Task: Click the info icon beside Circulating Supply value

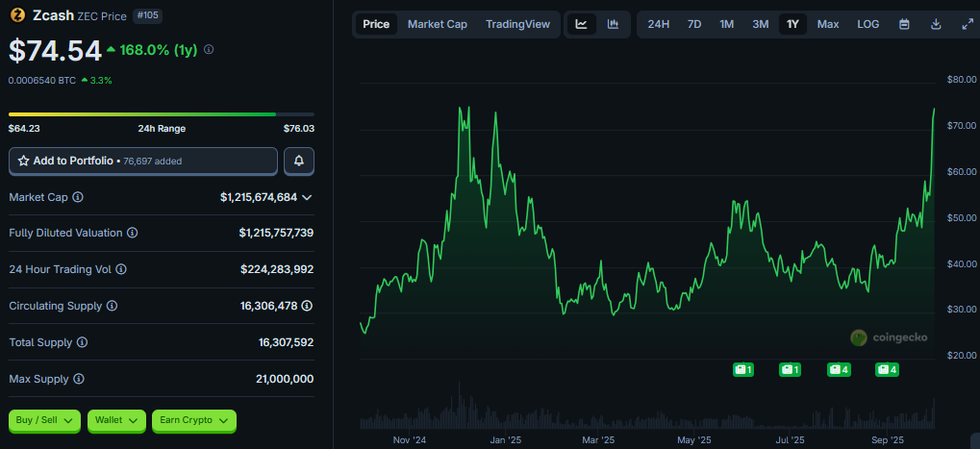Action: click(307, 306)
